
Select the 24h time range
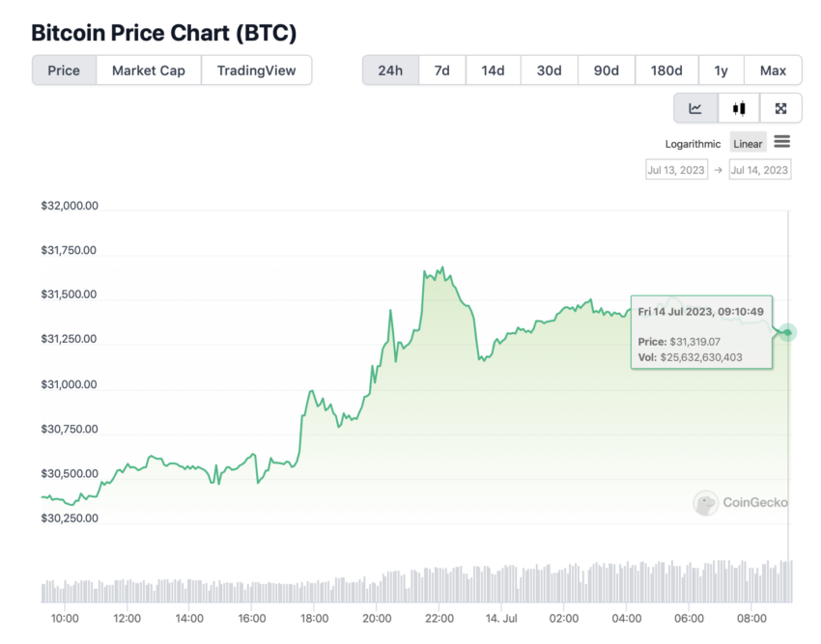click(x=390, y=70)
